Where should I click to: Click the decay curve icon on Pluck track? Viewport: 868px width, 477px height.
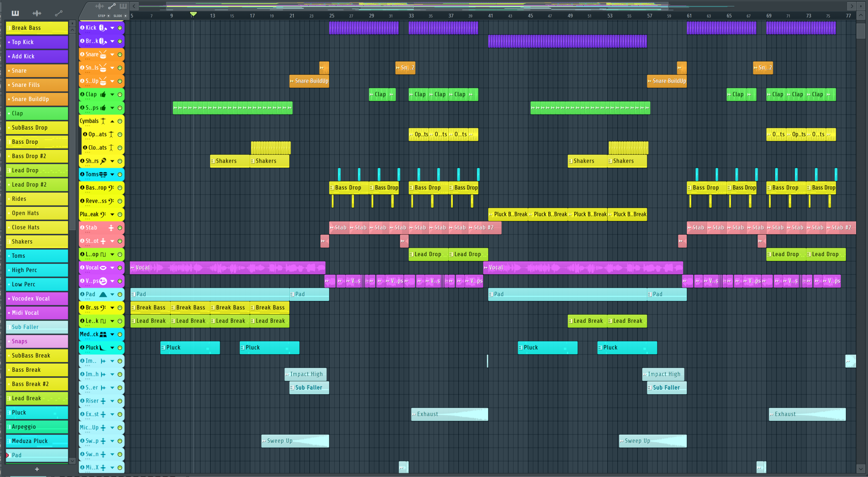103,347
